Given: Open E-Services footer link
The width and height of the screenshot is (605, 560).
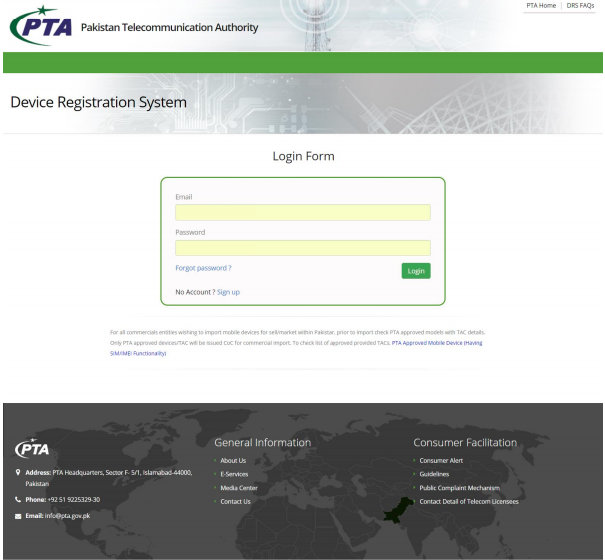Looking at the screenshot, I should pyautogui.click(x=234, y=474).
